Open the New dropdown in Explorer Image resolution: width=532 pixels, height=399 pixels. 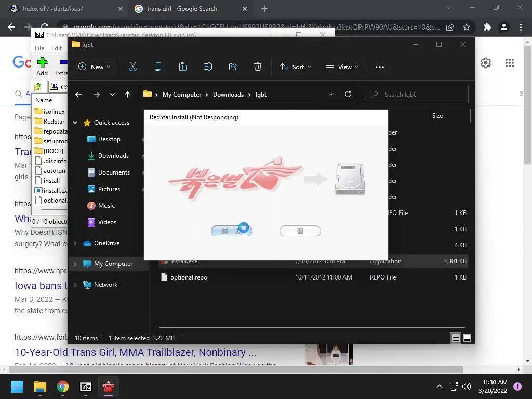click(95, 67)
